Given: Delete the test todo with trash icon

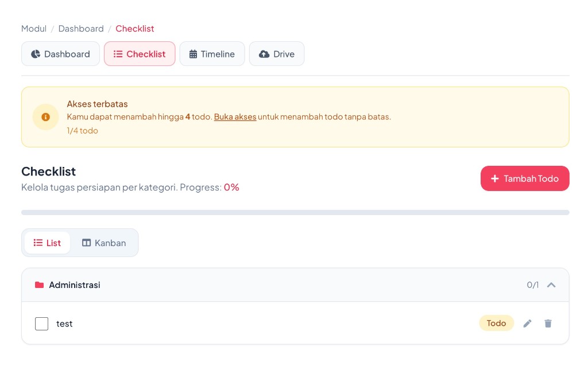Looking at the screenshot, I should point(548,324).
